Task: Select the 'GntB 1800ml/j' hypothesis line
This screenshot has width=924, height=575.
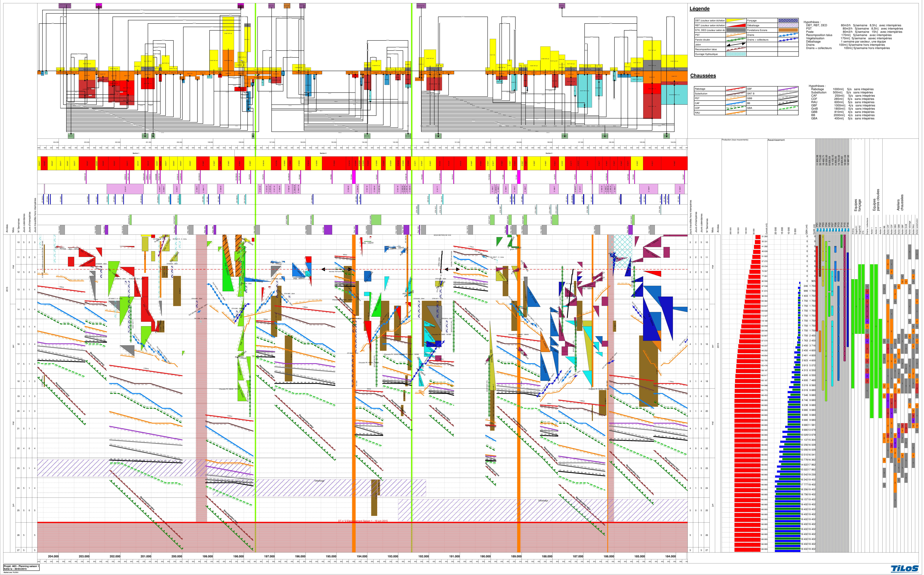Action: point(843,109)
